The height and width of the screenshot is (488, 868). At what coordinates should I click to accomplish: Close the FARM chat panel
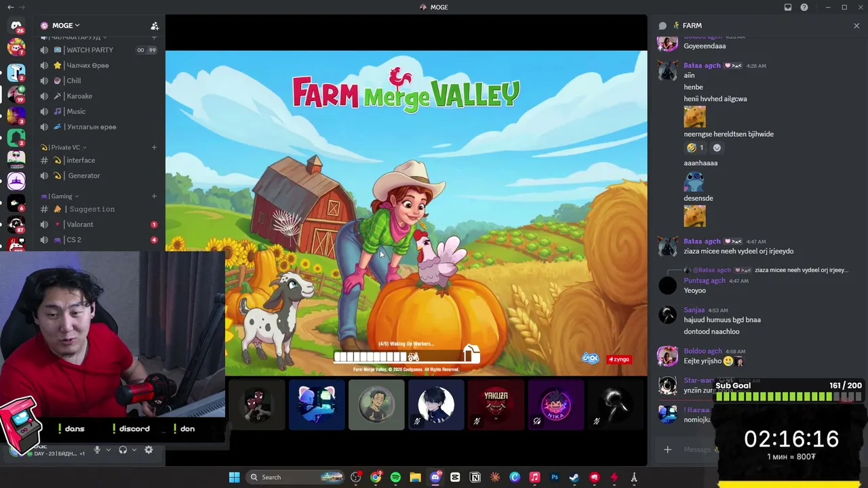[856, 26]
